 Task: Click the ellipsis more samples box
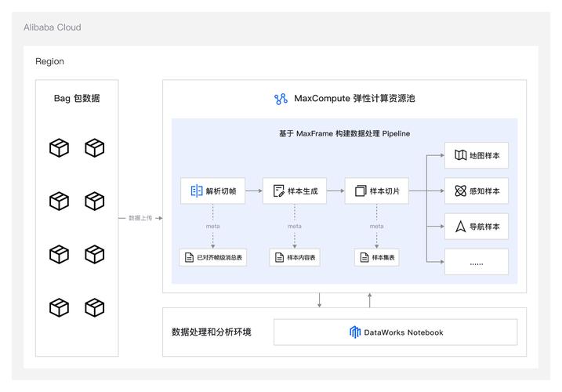[x=477, y=262]
